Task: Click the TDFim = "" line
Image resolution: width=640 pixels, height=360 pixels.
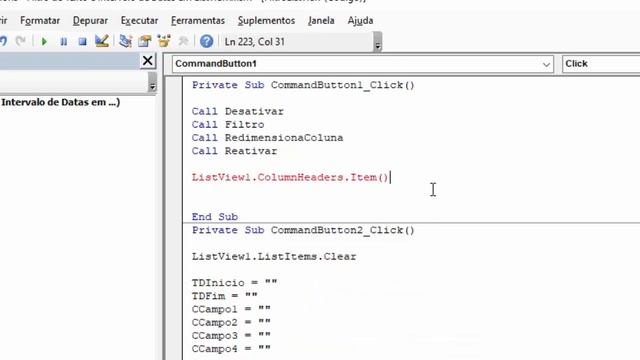Action: click(224, 296)
